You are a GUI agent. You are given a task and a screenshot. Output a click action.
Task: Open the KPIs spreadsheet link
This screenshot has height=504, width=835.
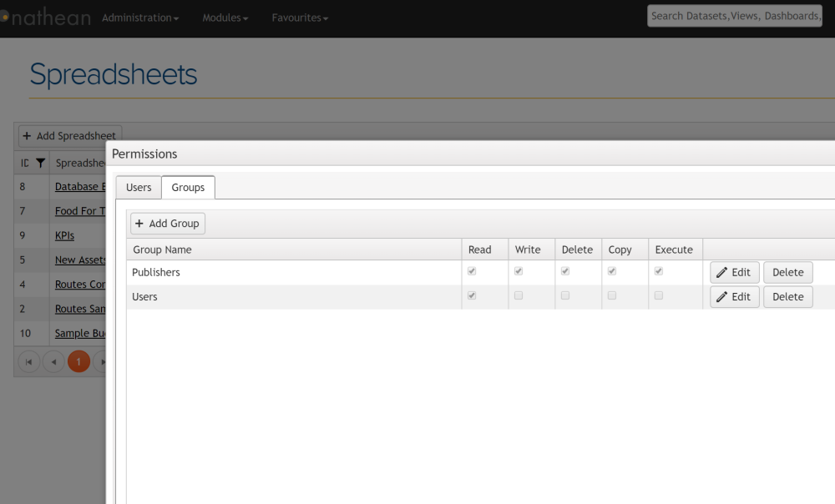click(x=64, y=235)
